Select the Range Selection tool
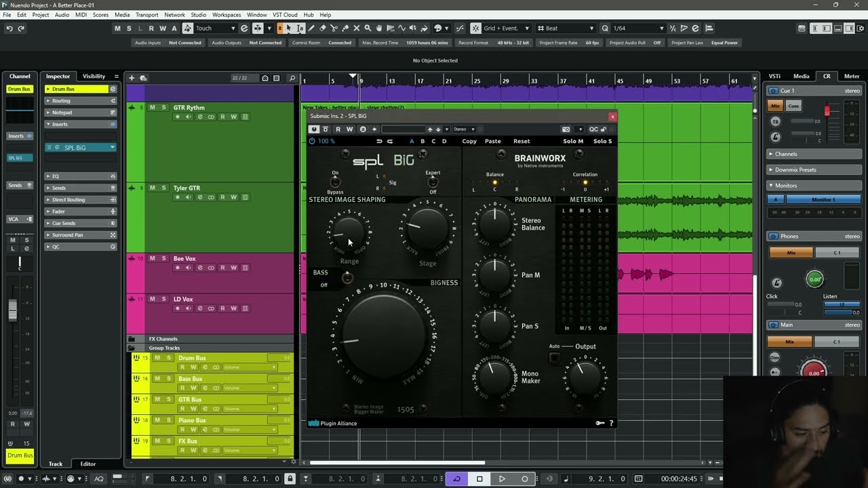868x488 pixels. [x=300, y=28]
